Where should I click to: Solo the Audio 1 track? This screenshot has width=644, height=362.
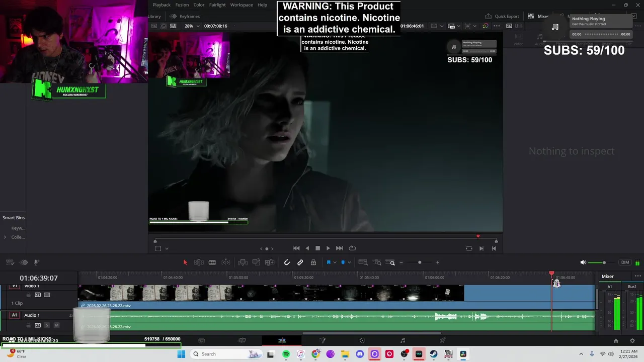47,325
